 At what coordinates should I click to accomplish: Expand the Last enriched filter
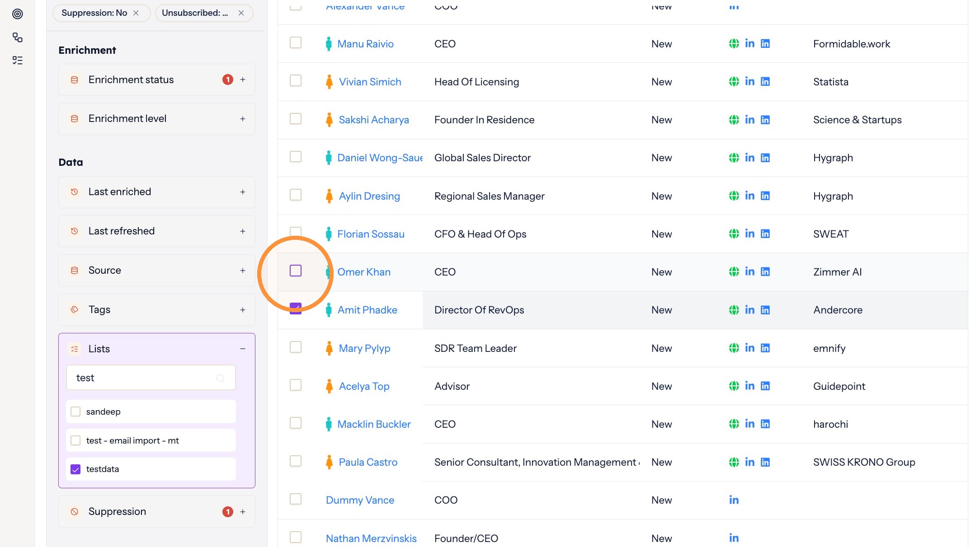[243, 192]
